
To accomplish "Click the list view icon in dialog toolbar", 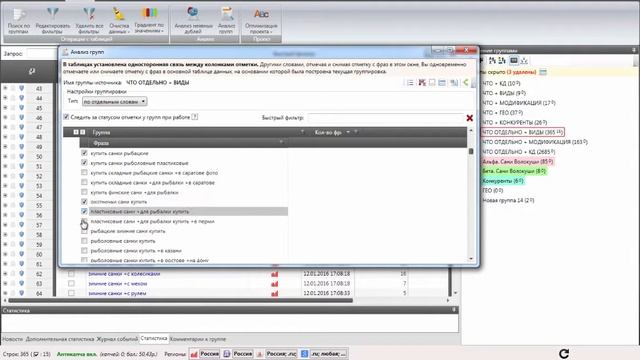I will (410, 83).
